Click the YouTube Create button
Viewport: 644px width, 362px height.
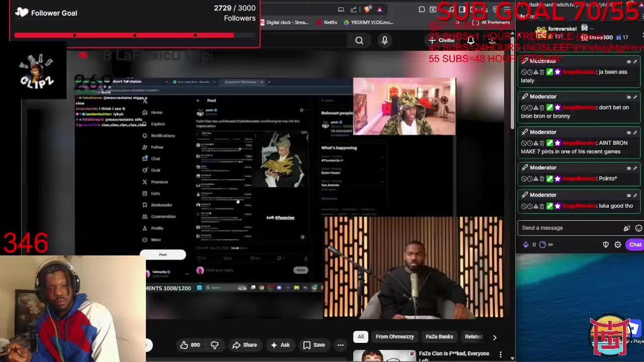(x=442, y=40)
